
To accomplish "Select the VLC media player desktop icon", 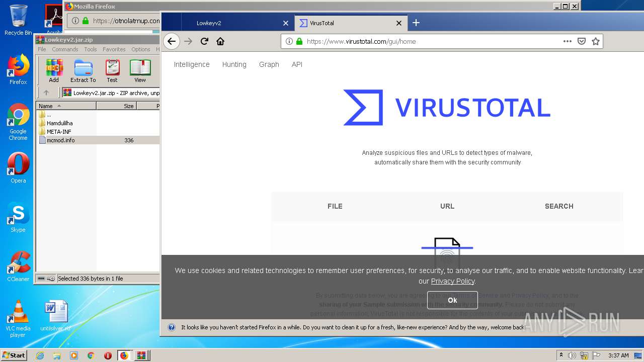I will pyautogui.click(x=18, y=319).
